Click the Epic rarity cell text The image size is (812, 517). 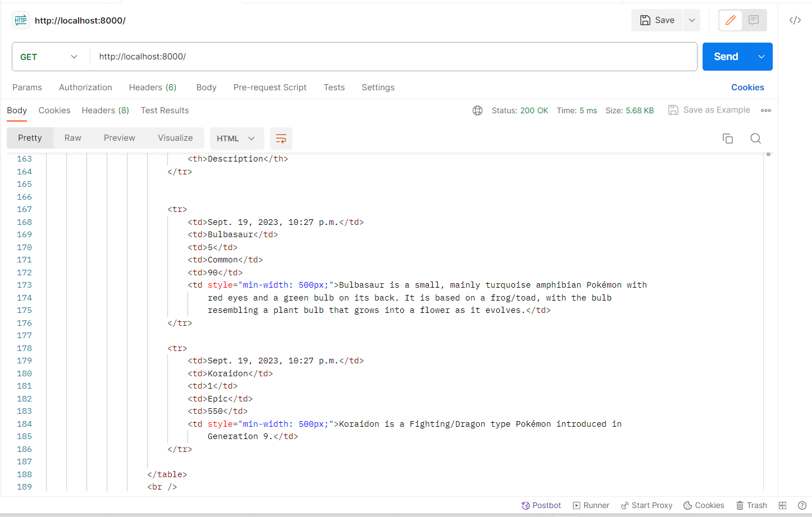(x=218, y=399)
